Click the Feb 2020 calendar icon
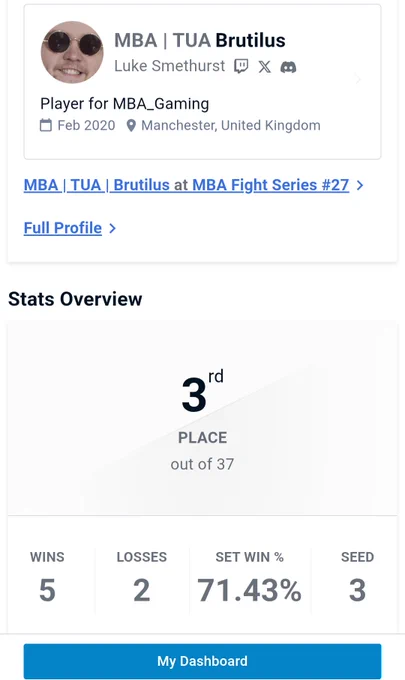 (46, 125)
